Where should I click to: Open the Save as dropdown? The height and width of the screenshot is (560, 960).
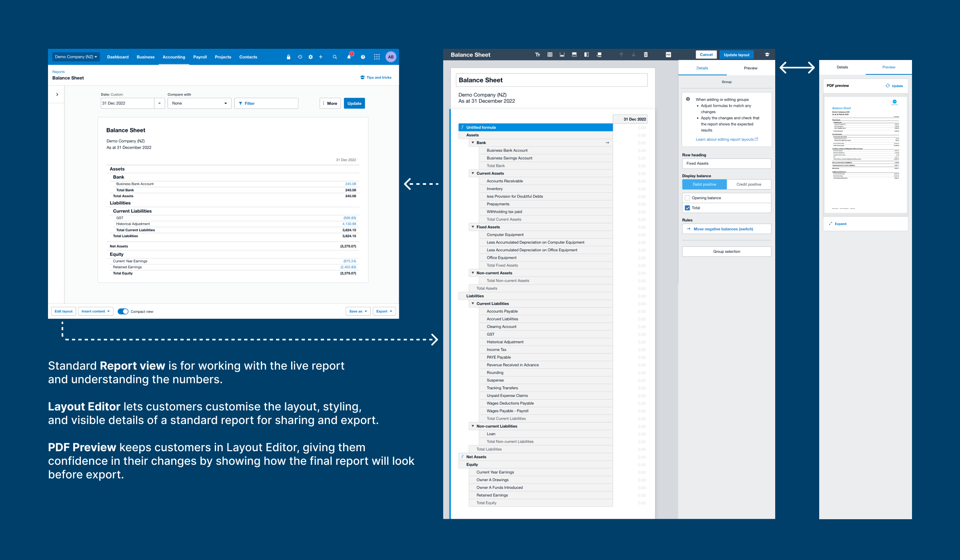click(358, 311)
